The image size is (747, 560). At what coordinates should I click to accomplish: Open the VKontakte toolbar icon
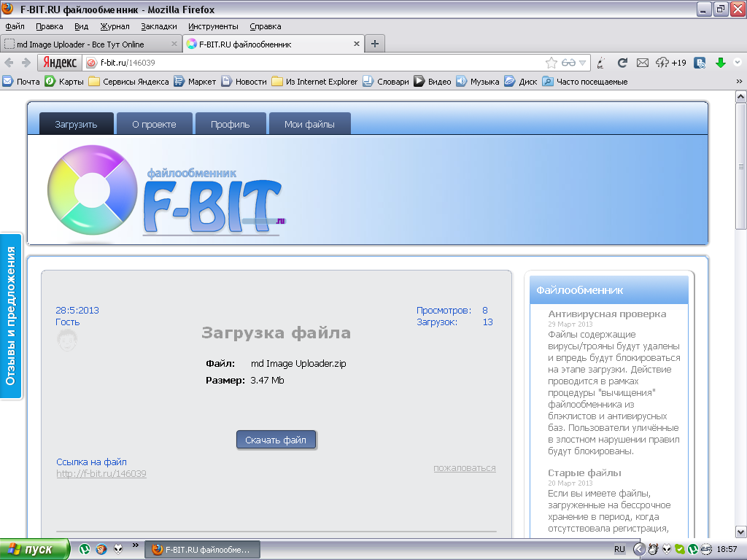(700, 63)
